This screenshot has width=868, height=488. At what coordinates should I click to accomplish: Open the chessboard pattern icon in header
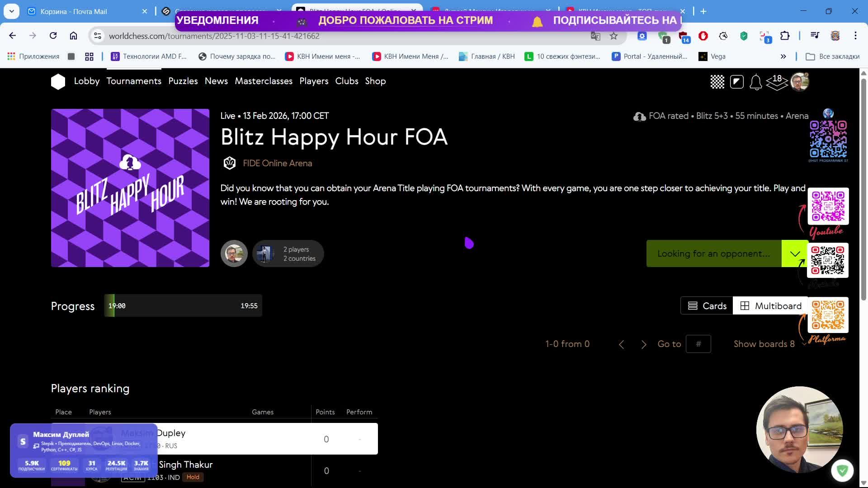717,82
